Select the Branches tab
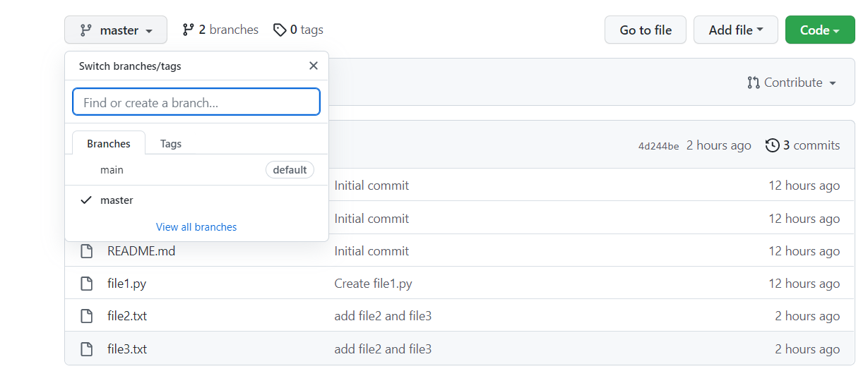This screenshot has width=868, height=376. (109, 144)
